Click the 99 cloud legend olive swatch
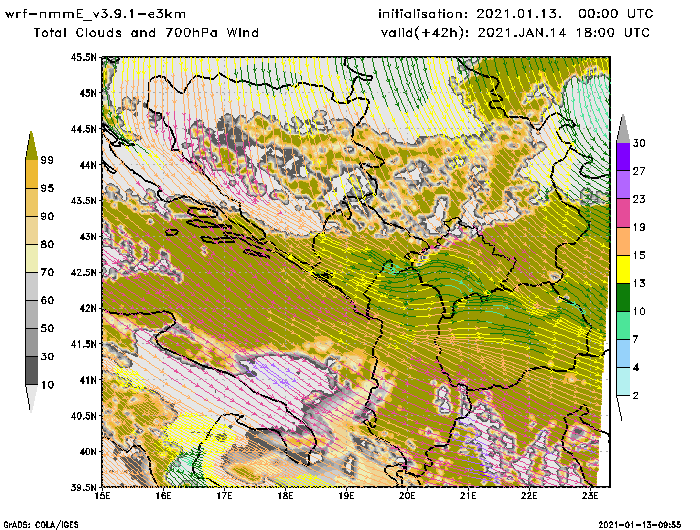Image resolution: width=700 pixels, height=530 pixels. click(x=31, y=146)
